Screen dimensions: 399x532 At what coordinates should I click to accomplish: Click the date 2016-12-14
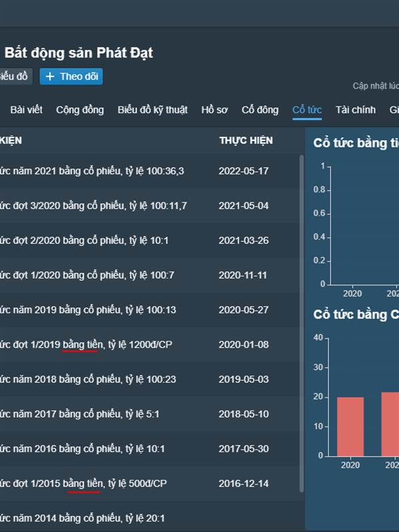coord(243,483)
